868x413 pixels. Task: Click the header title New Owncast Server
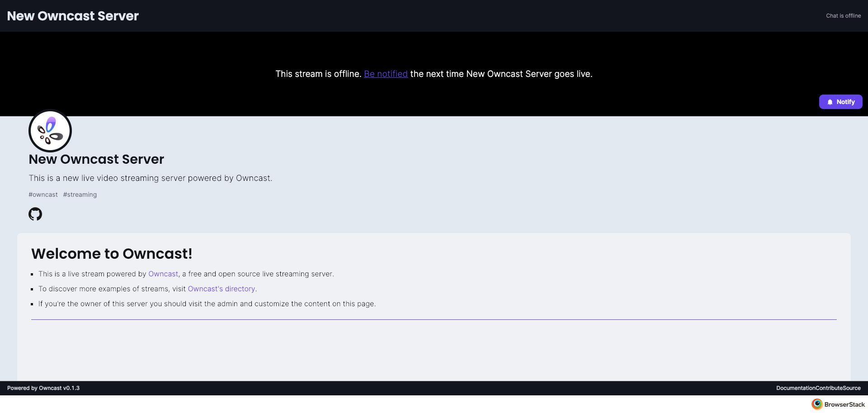tap(73, 16)
